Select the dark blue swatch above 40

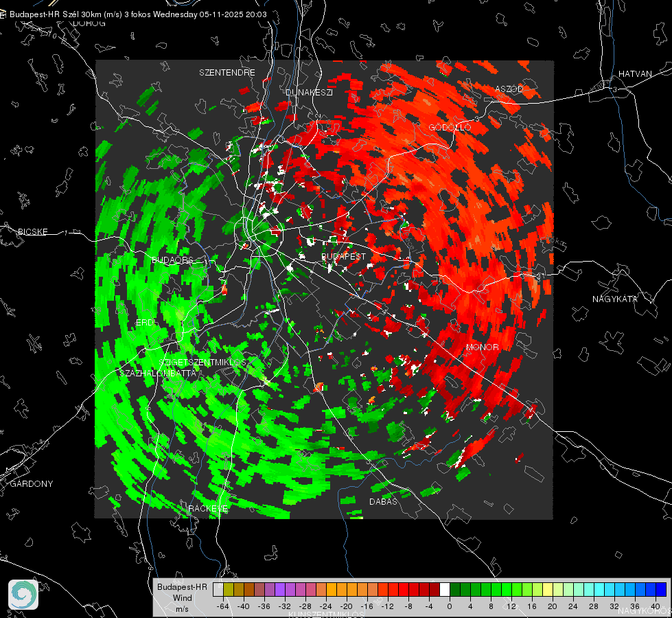point(661,589)
